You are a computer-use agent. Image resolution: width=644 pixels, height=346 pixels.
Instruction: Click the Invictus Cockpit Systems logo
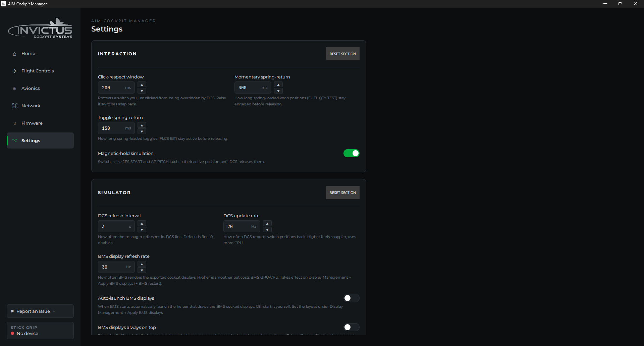[40, 28]
